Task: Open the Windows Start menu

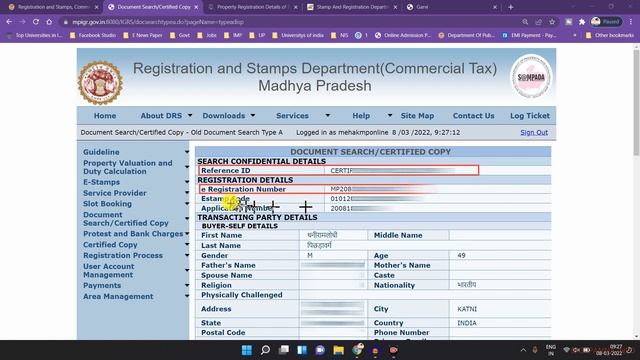Action: pos(247,350)
